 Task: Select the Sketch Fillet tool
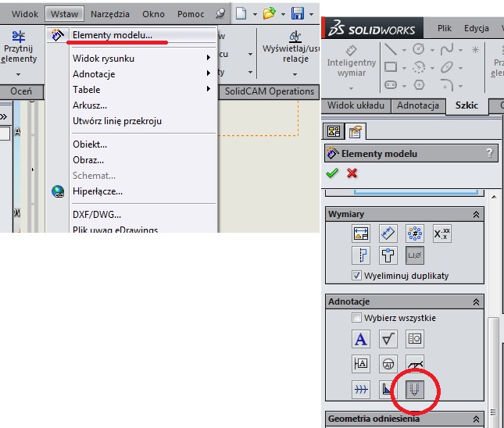[x=447, y=85]
